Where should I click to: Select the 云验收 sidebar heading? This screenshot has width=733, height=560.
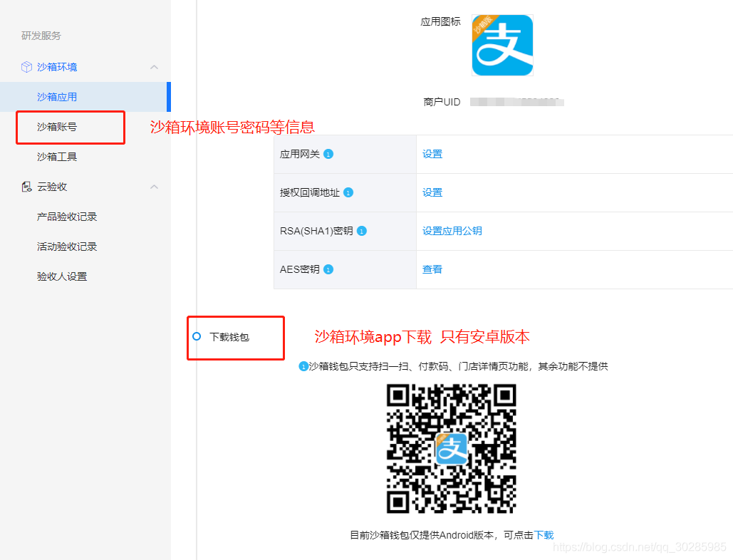point(53,187)
